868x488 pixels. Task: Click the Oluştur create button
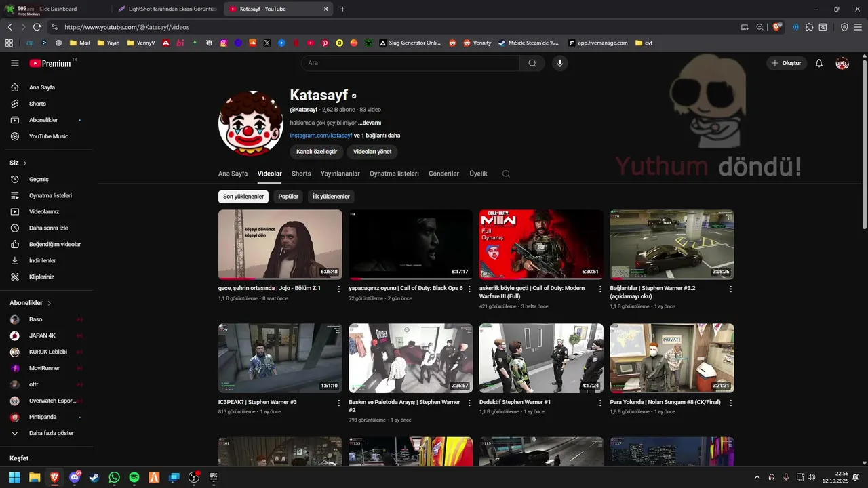click(x=787, y=63)
